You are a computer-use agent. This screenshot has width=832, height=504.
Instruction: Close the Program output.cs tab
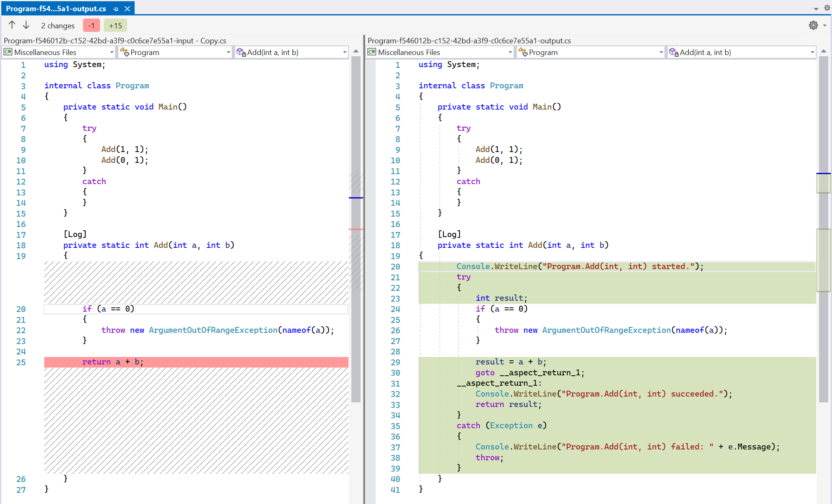[128, 9]
